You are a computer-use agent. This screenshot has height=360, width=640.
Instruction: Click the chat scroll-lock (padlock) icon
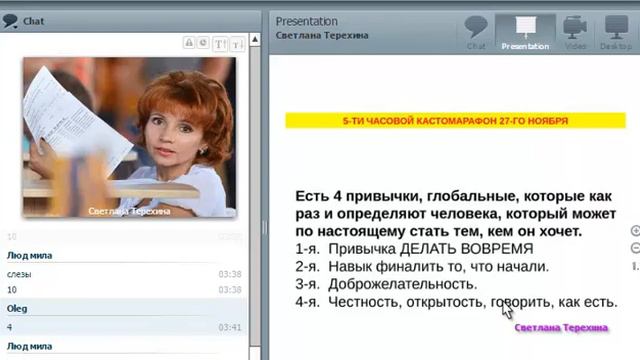pos(189,43)
